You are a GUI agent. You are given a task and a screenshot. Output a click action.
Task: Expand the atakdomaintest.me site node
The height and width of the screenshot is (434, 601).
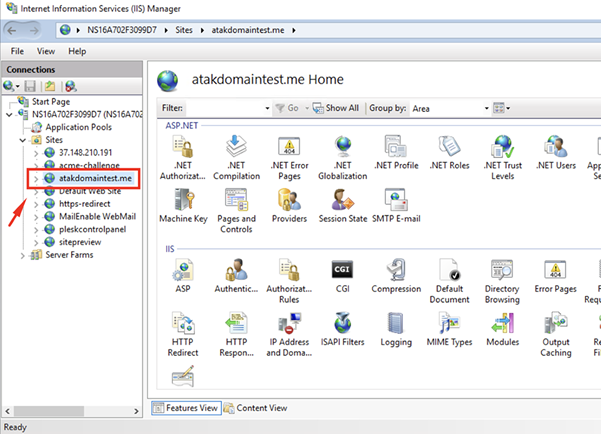(36, 179)
